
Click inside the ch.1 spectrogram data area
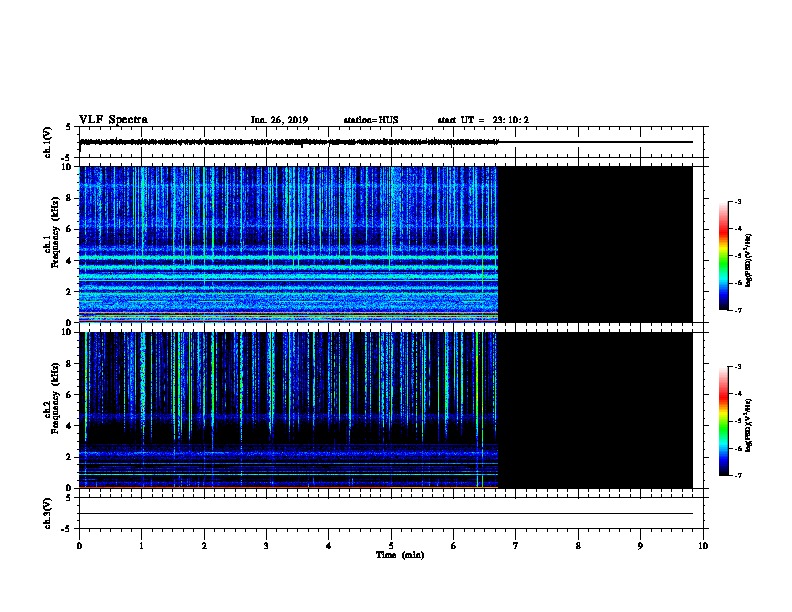coord(288,244)
